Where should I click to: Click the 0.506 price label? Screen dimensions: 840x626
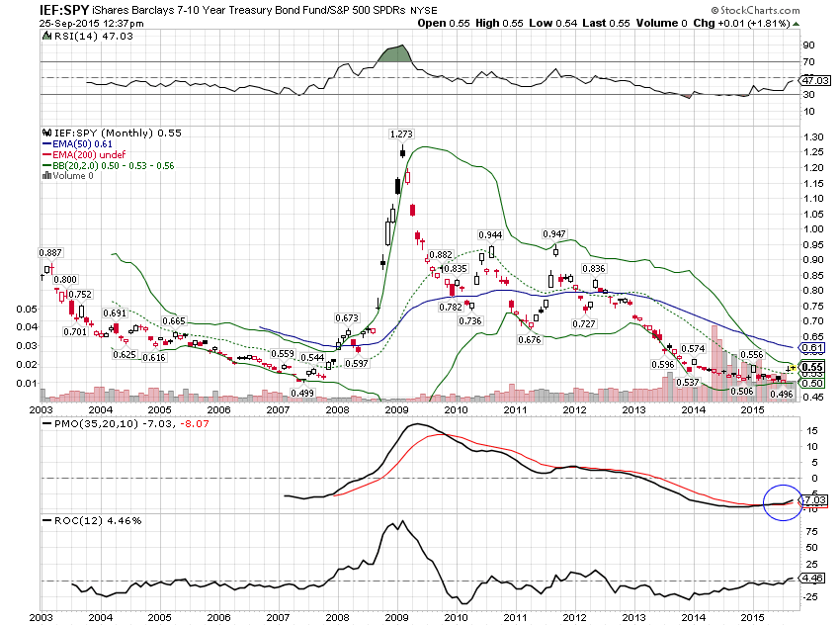coord(742,391)
